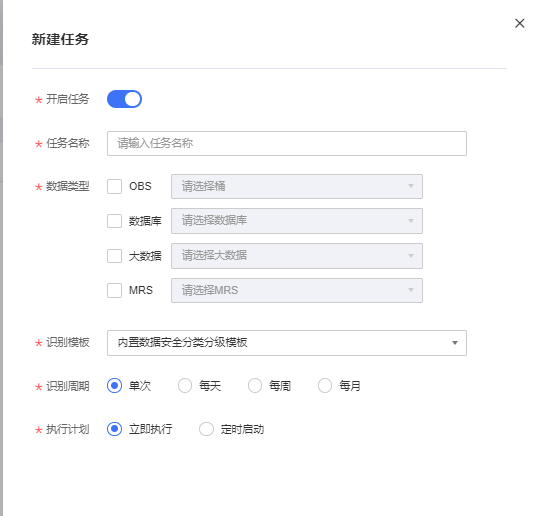This screenshot has height=516, width=542.
Task: Pick the 每月 radio option
Action: 325,385
